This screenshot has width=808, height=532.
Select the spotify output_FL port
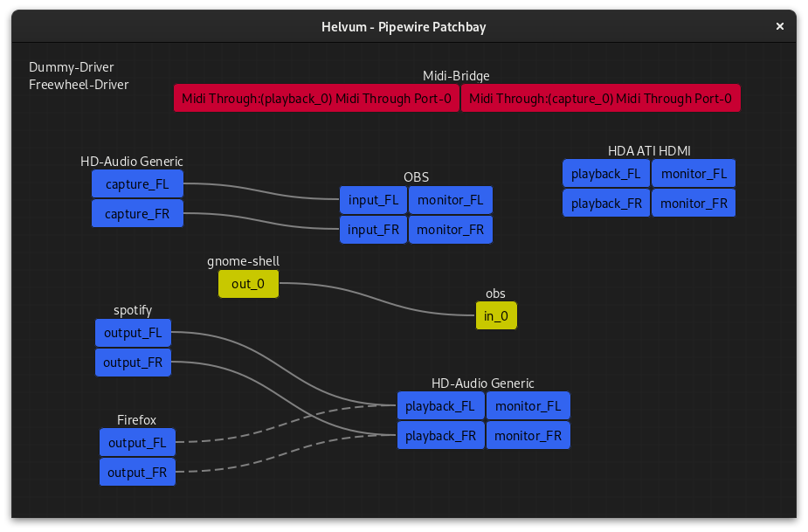pos(133,333)
